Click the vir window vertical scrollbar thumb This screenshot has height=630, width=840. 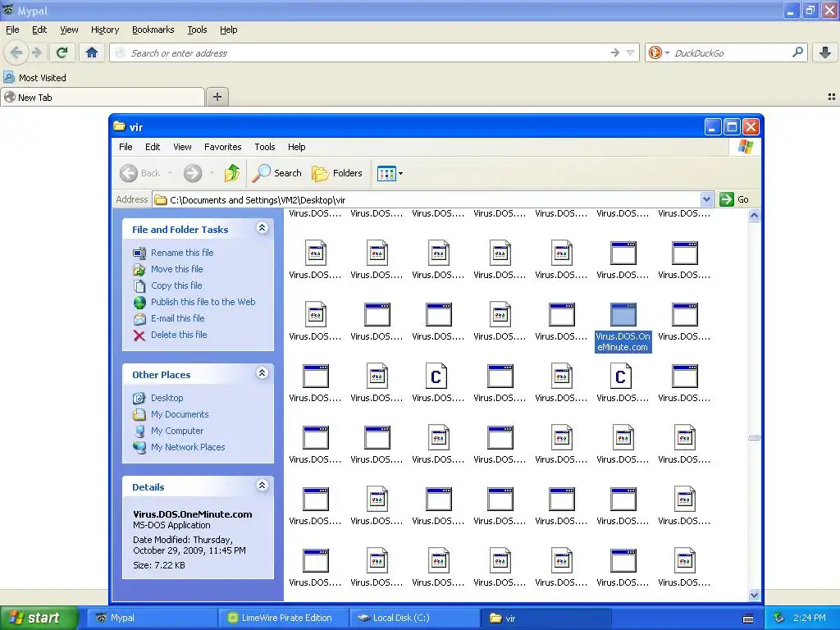click(754, 438)
